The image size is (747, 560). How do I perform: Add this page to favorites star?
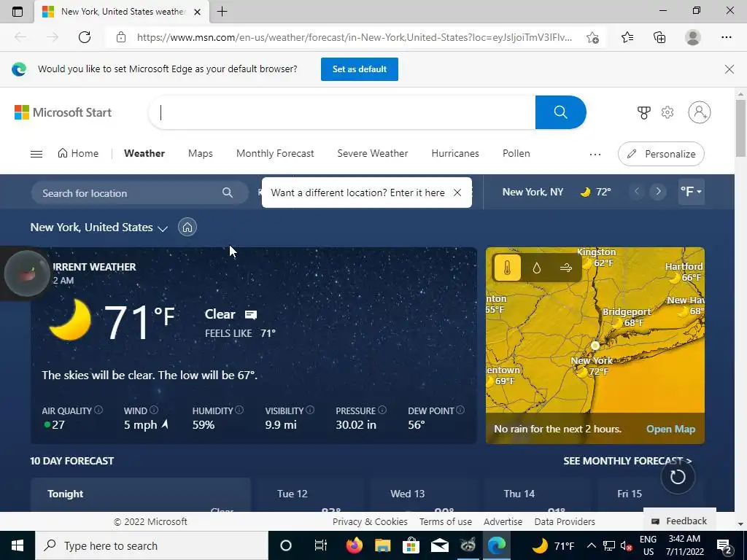[592, 37]
